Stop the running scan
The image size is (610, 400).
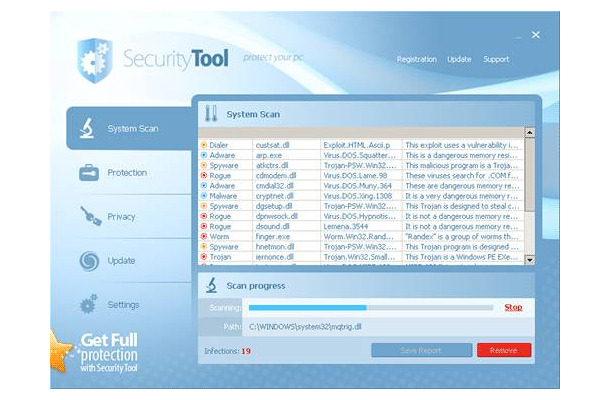coord(513,307)
